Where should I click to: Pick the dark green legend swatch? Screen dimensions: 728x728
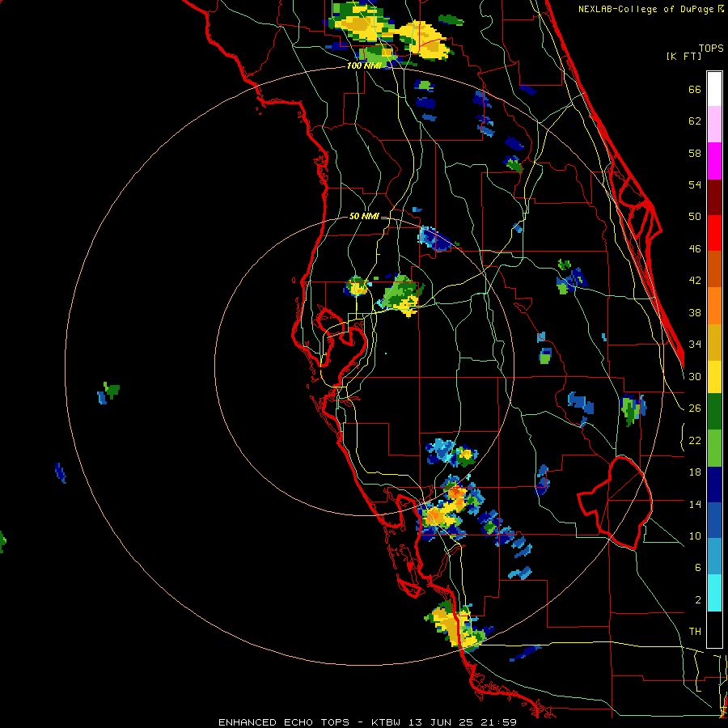(x=714, y=412)
